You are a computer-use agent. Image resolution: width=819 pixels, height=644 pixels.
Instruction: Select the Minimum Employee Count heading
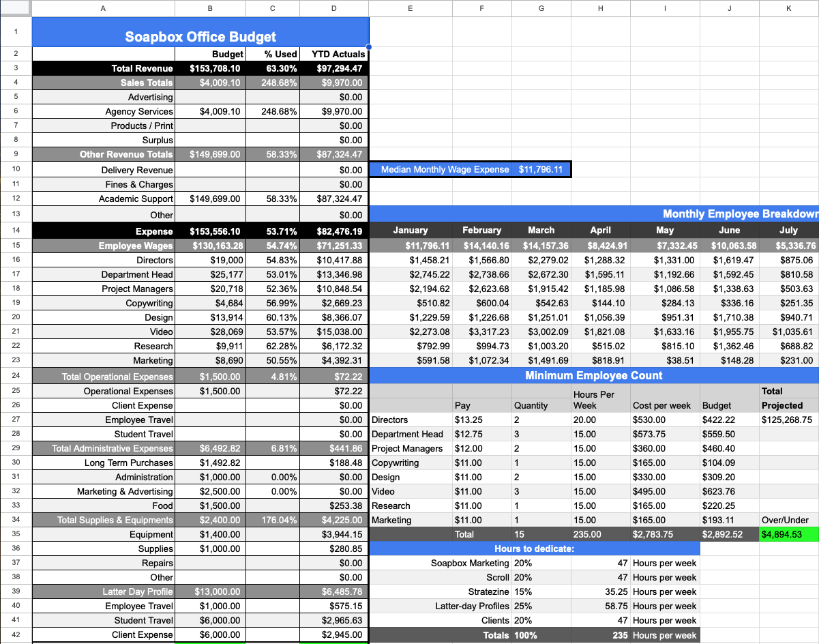coord(593,375)
